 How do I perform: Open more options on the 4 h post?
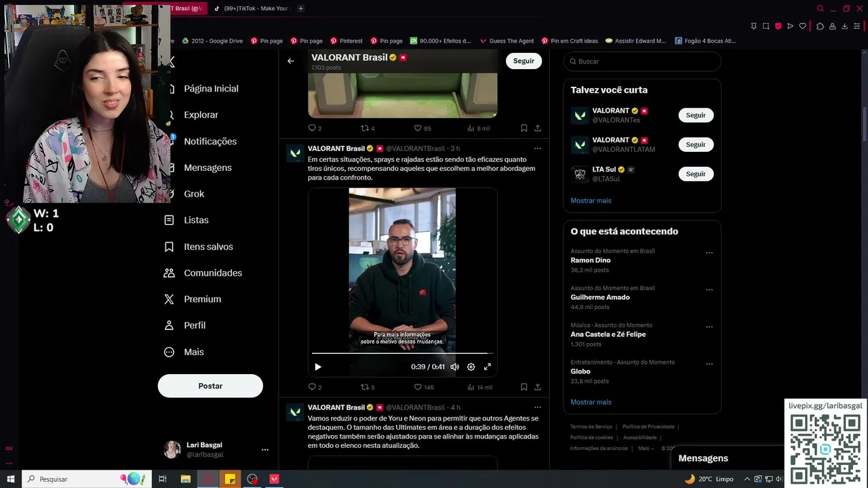tap(537, 407)
